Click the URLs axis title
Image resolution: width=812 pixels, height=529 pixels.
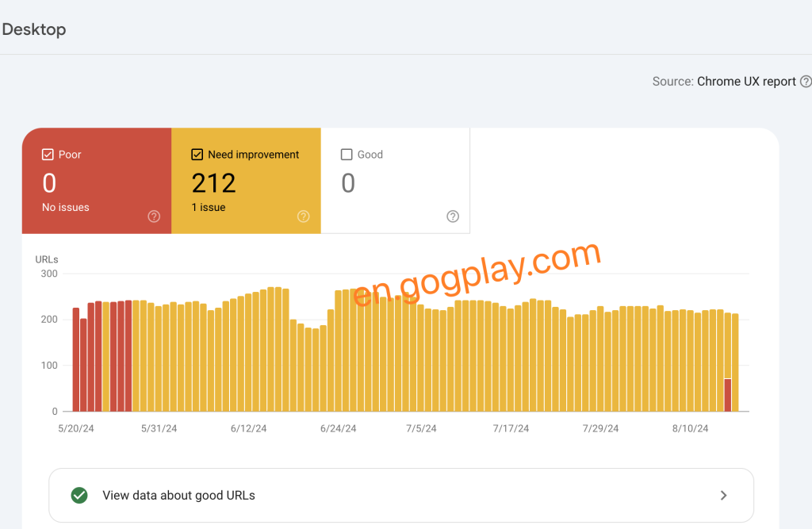pyautogui.click(x=47, y=259)
